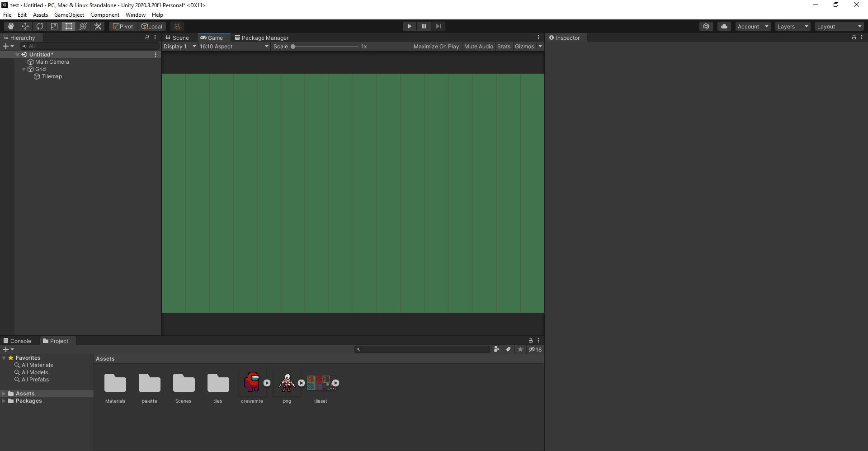Select the crewamte sprite asset thumbnail
Image resolution: width=868 pixels, height=451 pixels.
point(252,383)
